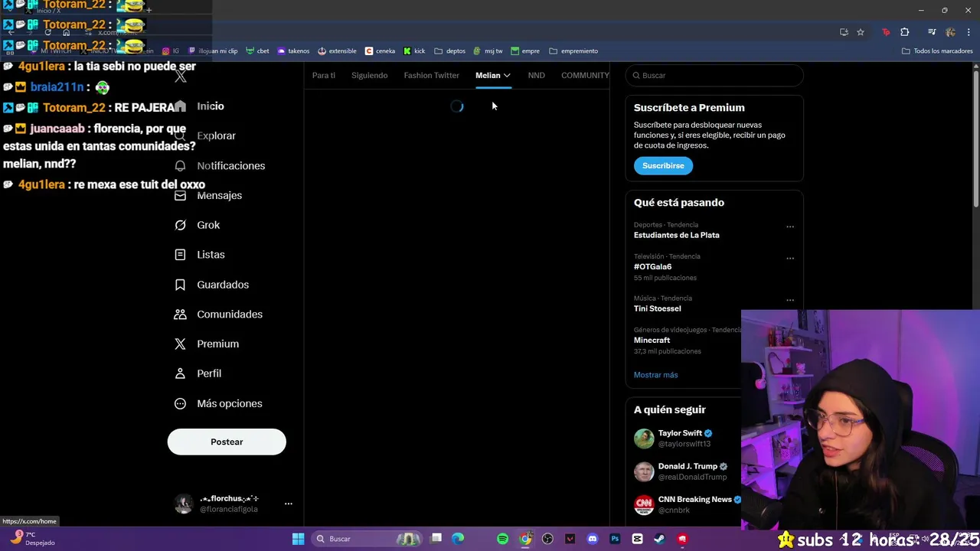Expand the Melian tab chevron
Screen dimensions: 980x551
click(507, 75)
